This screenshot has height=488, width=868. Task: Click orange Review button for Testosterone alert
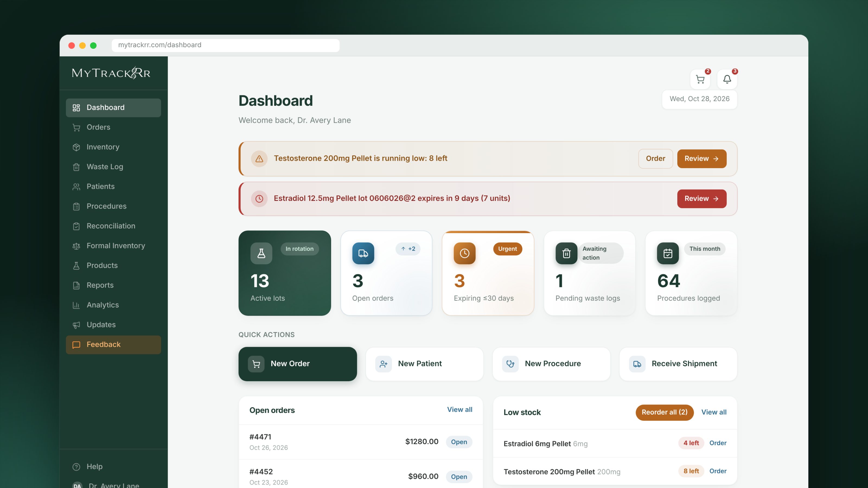(701, 159)
